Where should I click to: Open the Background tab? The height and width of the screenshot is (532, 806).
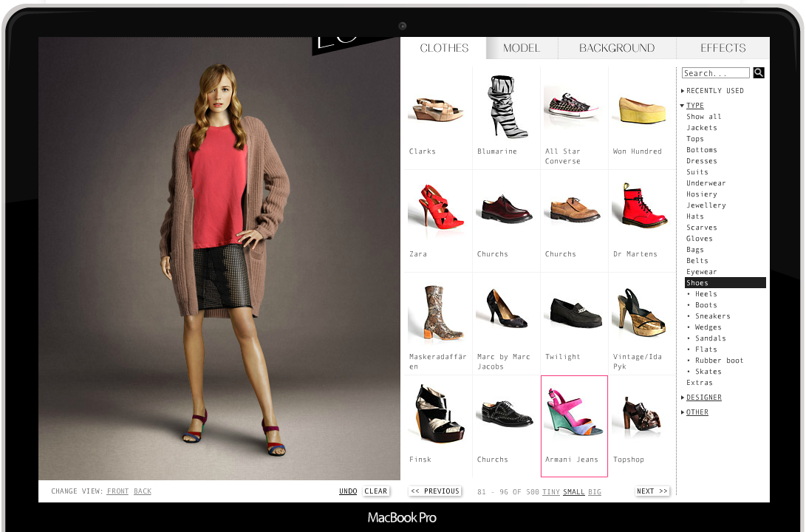[x=617, y=48]
